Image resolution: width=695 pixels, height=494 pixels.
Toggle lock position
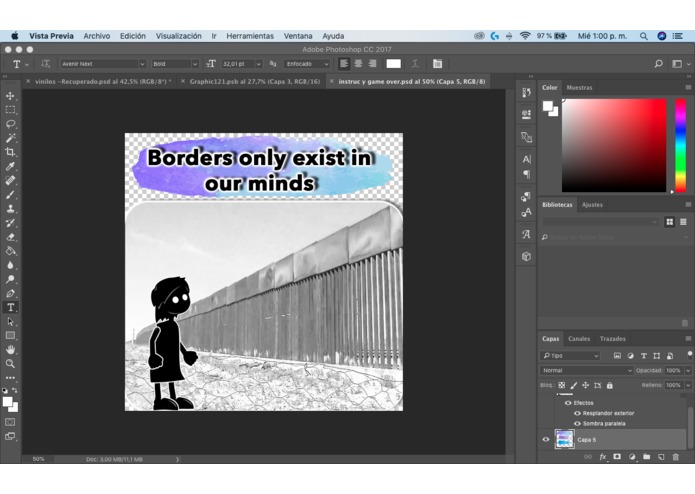coord(586,385)
